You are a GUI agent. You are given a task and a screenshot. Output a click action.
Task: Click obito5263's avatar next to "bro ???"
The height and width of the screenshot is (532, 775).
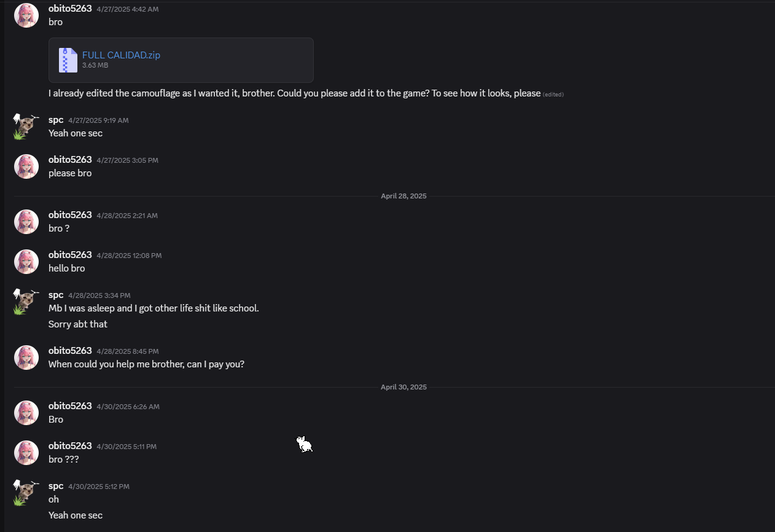tap(26, 453)
